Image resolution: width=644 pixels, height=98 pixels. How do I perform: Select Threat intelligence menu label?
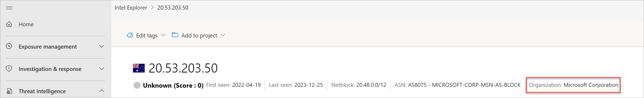click(x=42, y=91)
